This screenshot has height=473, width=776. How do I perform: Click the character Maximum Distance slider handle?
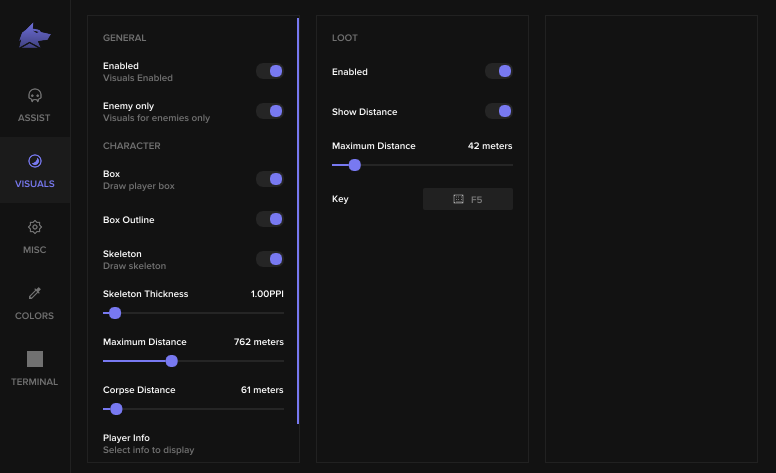tap(172, 361)
